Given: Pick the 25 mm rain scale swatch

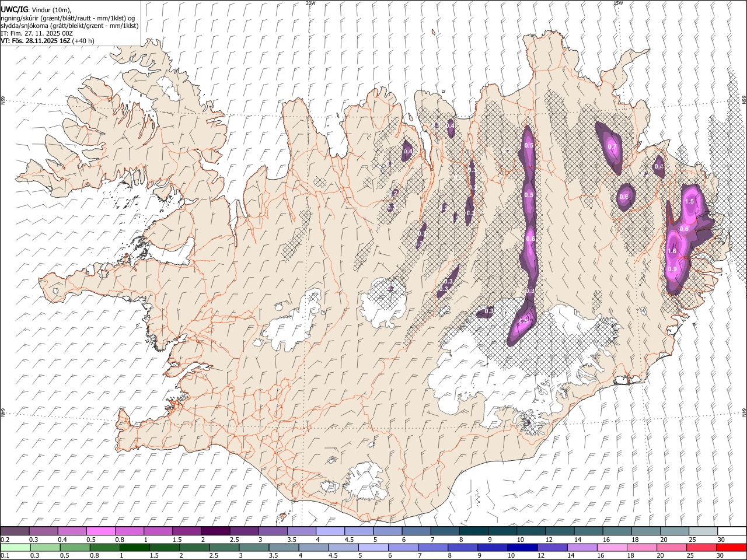Looking at the screenshot, I should [701, 548].
